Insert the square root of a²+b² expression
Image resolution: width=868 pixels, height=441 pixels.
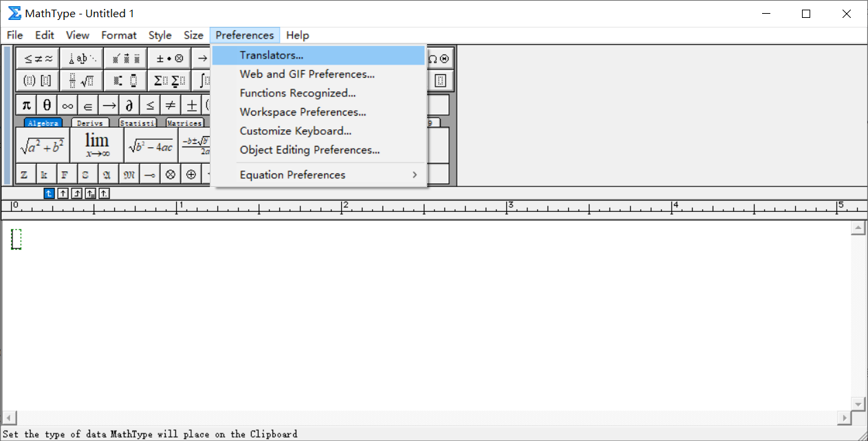pyautogui.click(x=43, y=145)
